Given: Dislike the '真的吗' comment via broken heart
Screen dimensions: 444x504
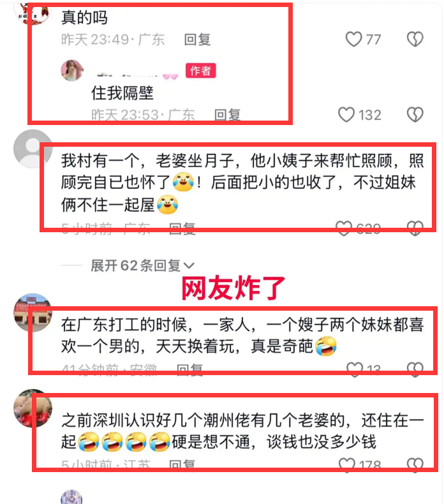Looking at the screenshot, I should [x=415, y=39].
